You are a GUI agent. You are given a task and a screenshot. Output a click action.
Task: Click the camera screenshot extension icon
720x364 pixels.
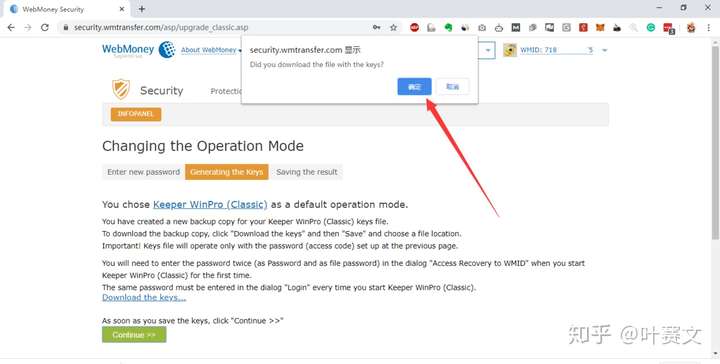482,28
